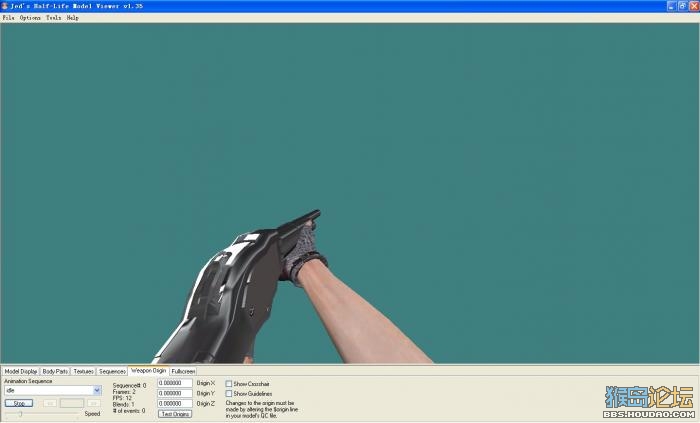Switch to the Body Parts tab
700x423 pixels.
pyautogui.click(x=55, y=371)
